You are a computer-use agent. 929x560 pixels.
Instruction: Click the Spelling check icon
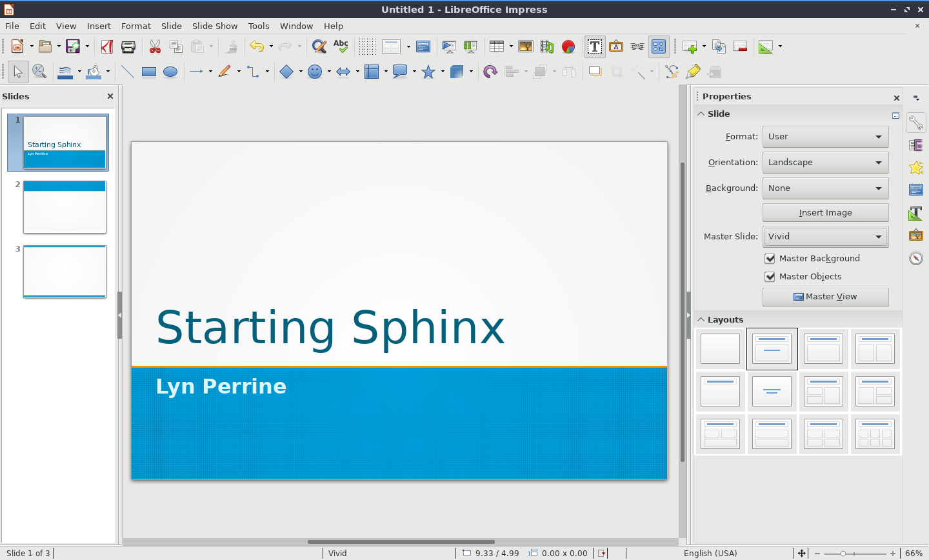[x=341, y=46]
